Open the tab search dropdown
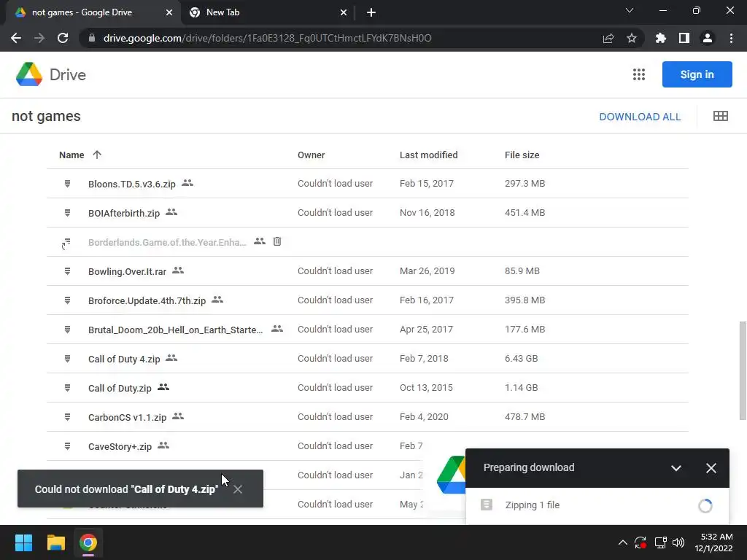 coord(630,10)
